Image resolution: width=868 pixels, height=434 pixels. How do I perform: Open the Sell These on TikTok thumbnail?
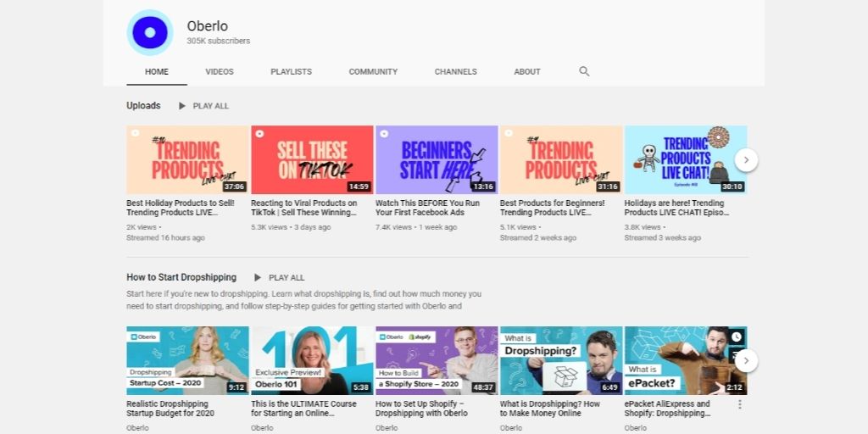[312, 159]
